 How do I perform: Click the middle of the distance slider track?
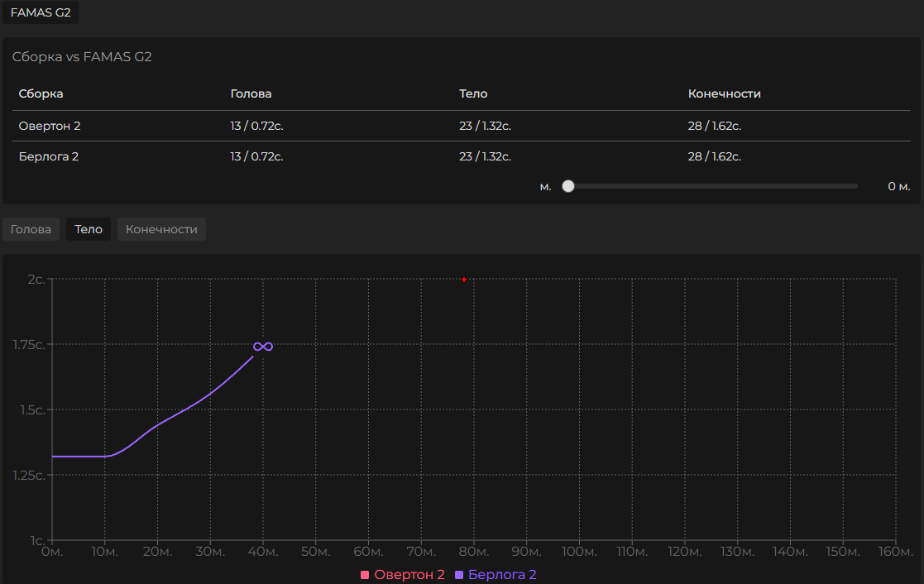pyautogui.click(x=712, y=186)
